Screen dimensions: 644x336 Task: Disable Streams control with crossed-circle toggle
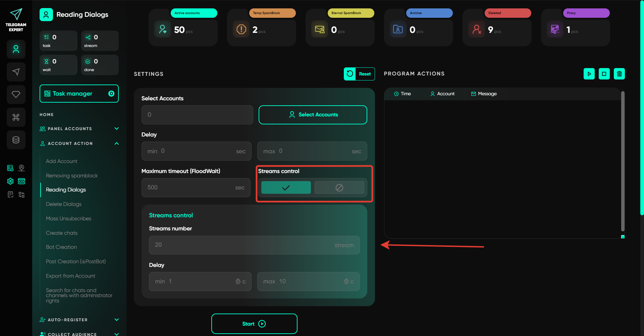pyautogui.click(x=339, y=187)
